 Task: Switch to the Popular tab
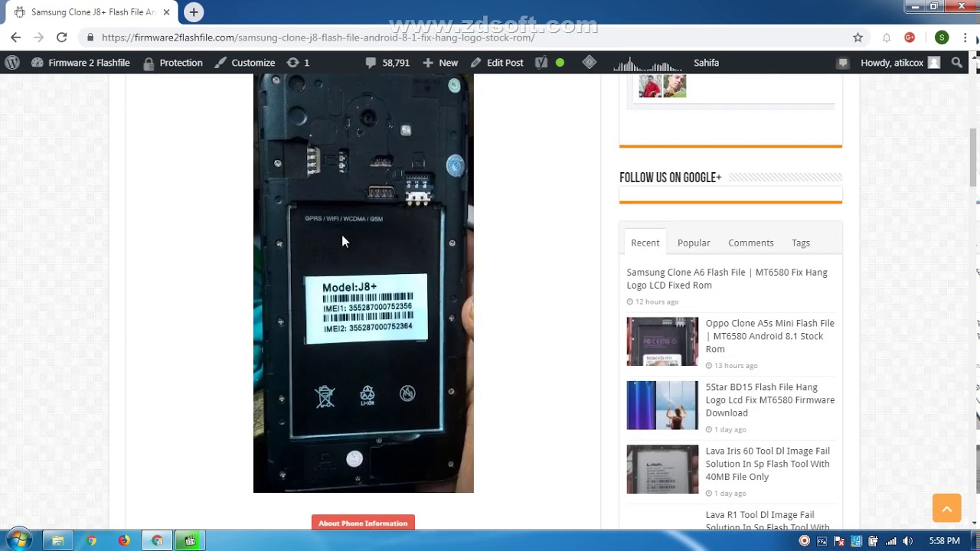point(694,243)
